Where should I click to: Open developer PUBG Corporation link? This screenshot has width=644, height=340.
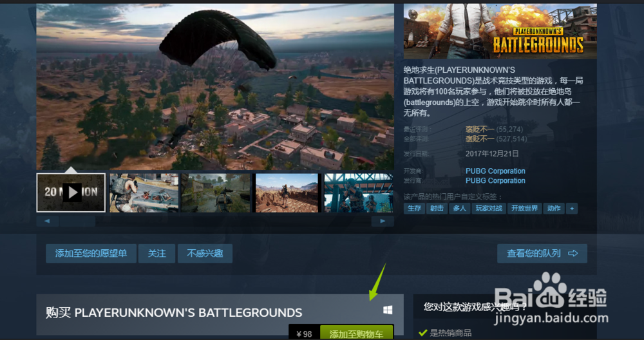click(495, 171)
